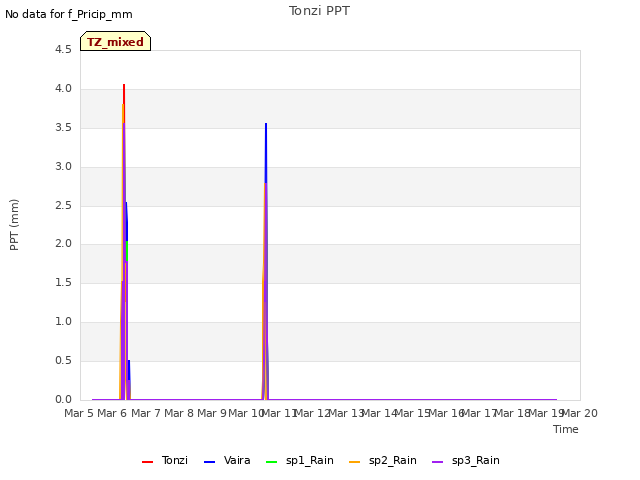Click the green sp1_Rain legend color marker
The image size is (640, 480).
(x=271, y=462)
